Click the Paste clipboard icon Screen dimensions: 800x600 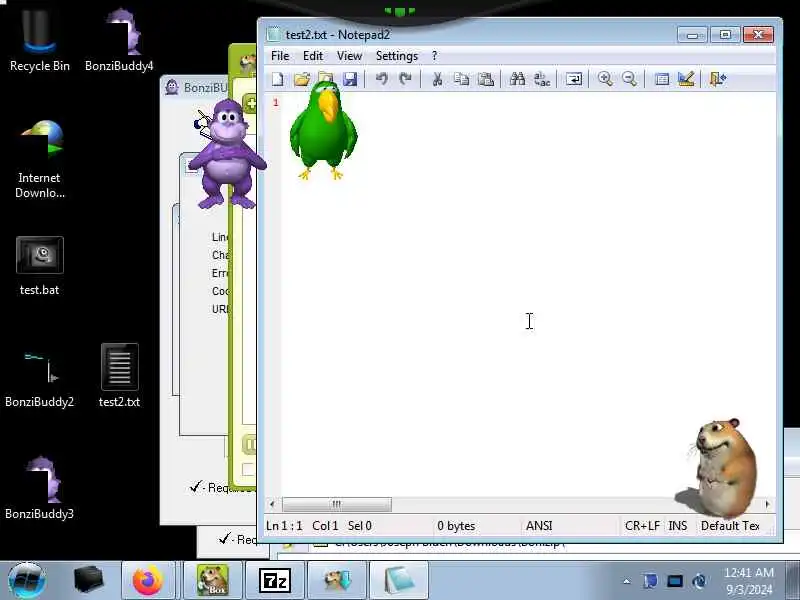486,79
